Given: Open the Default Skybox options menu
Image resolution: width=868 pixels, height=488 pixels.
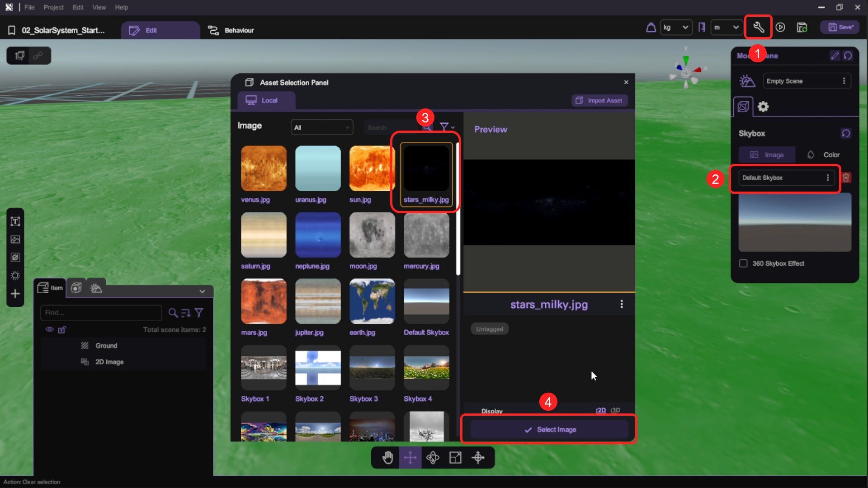Looking at the screenshot, I should (x=828, y=178).
